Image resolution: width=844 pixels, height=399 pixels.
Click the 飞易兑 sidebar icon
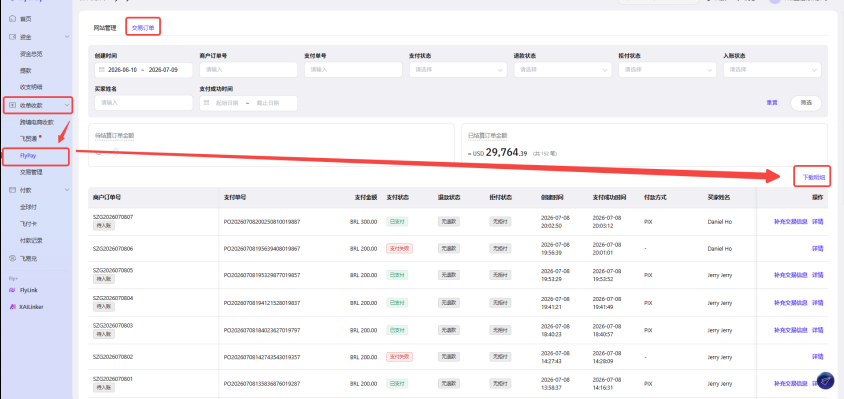tap(13, 258)
